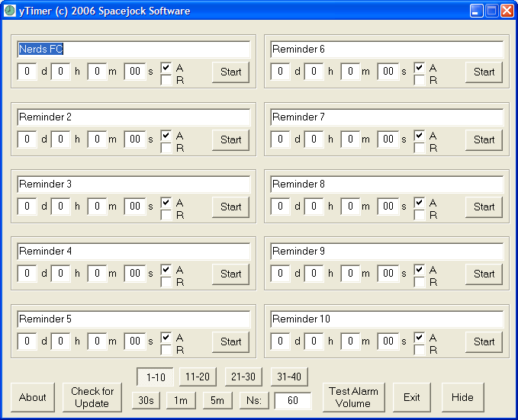The image size is (518, 420).
Task: Show the 21-30 reminders page
Action: pyautogui.click(x=243, y=377)
